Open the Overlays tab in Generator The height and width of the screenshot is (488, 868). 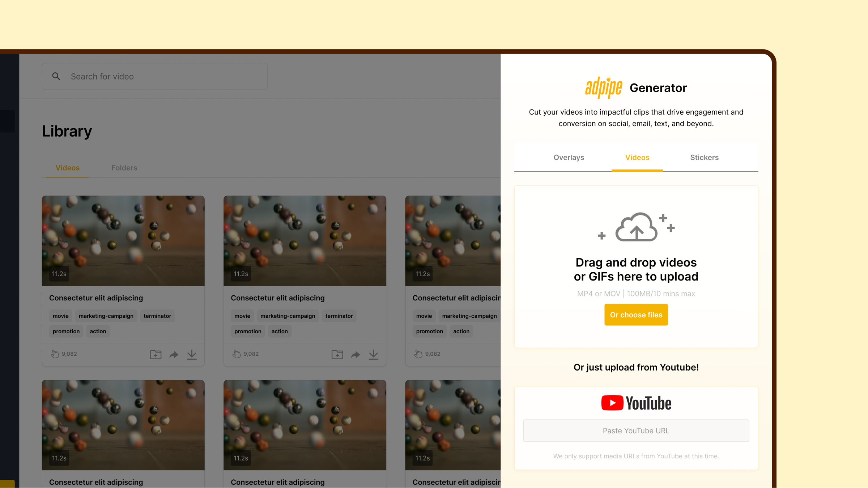pos(569,157)
